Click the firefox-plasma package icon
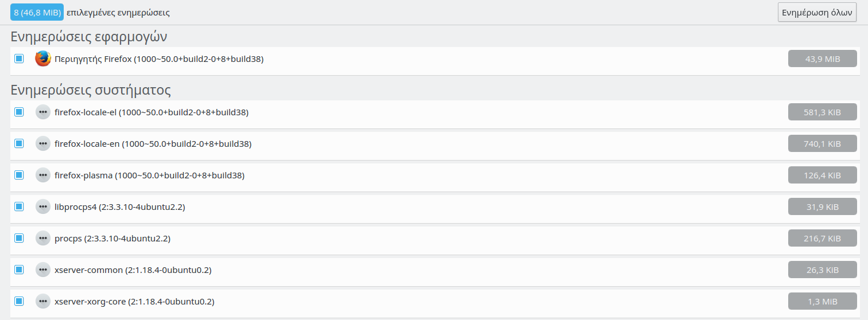Viewport: 868px width, 320px height. [43, 175]
